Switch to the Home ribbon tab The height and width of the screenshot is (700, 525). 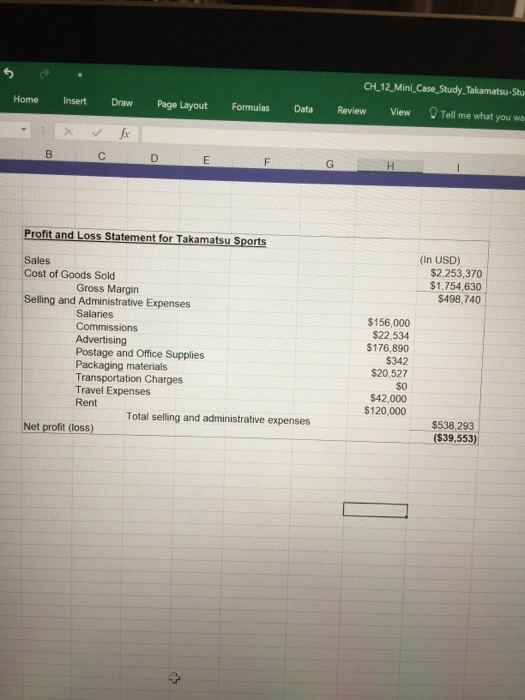click(26, 99)
